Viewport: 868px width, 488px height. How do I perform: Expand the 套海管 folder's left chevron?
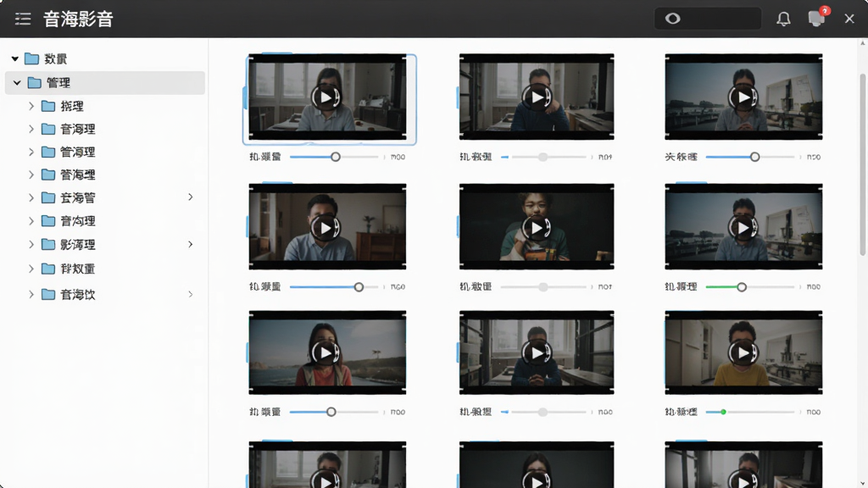(31, 197)
